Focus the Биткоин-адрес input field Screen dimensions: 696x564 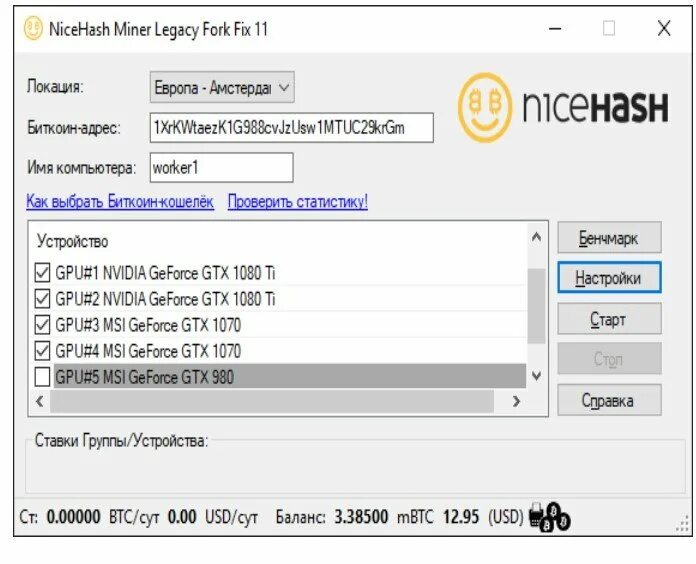[292, 128]
